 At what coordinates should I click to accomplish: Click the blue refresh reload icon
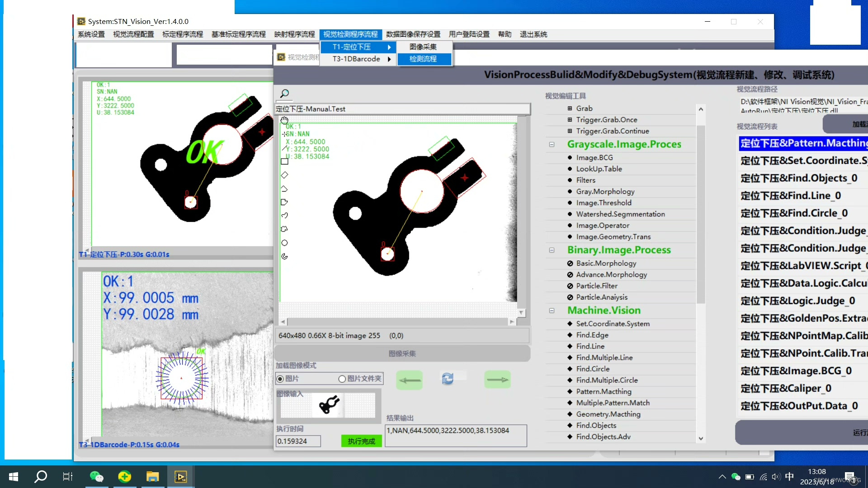[448, 379]
